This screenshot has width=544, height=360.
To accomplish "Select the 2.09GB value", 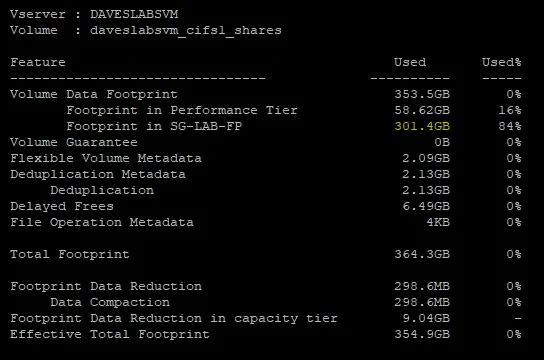I will coord(426,158).
